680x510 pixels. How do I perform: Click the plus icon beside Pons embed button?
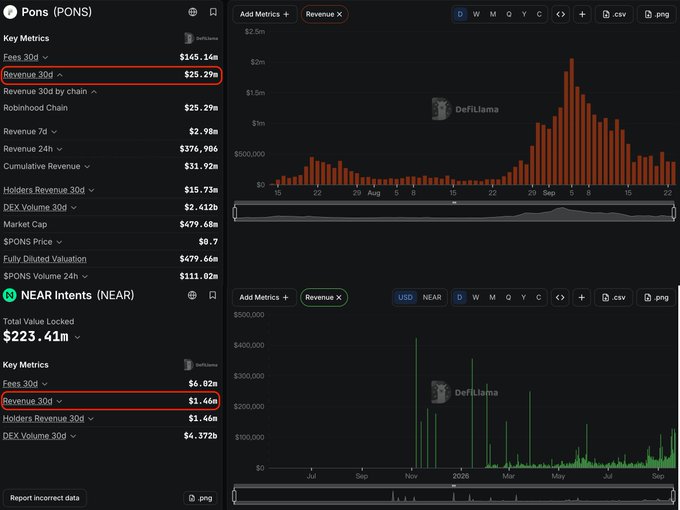coord(582,14)
